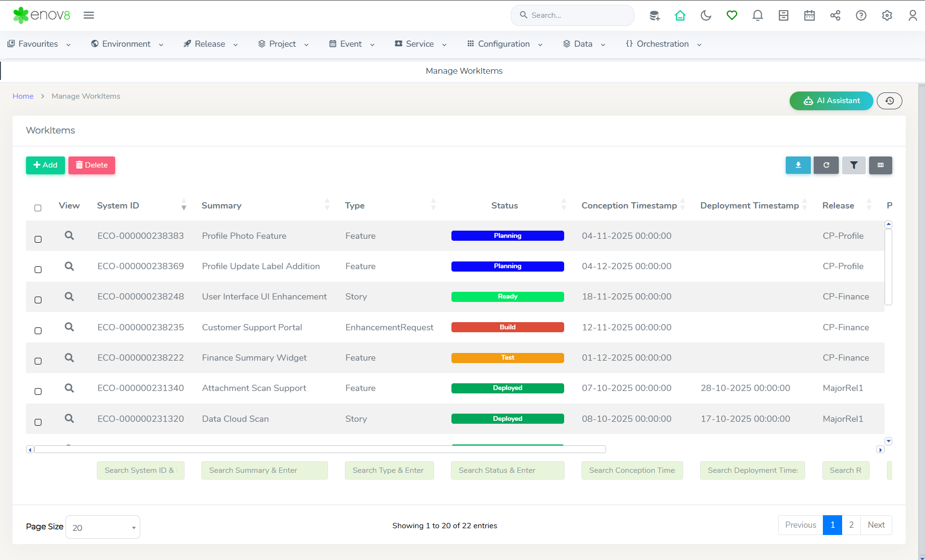Image resolution: width=925 pixels, height=560 pixels.
Task: Open the hamburger menu icon
Action: pos(89,15)
